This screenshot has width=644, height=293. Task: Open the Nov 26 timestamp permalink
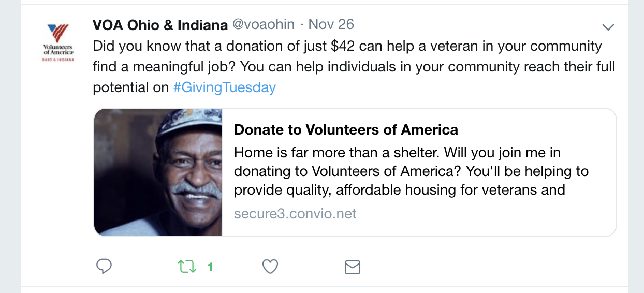click(x=331, y=24)
